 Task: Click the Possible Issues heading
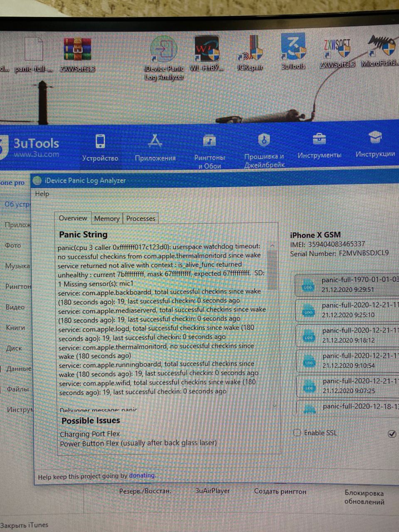click(91, 421)
